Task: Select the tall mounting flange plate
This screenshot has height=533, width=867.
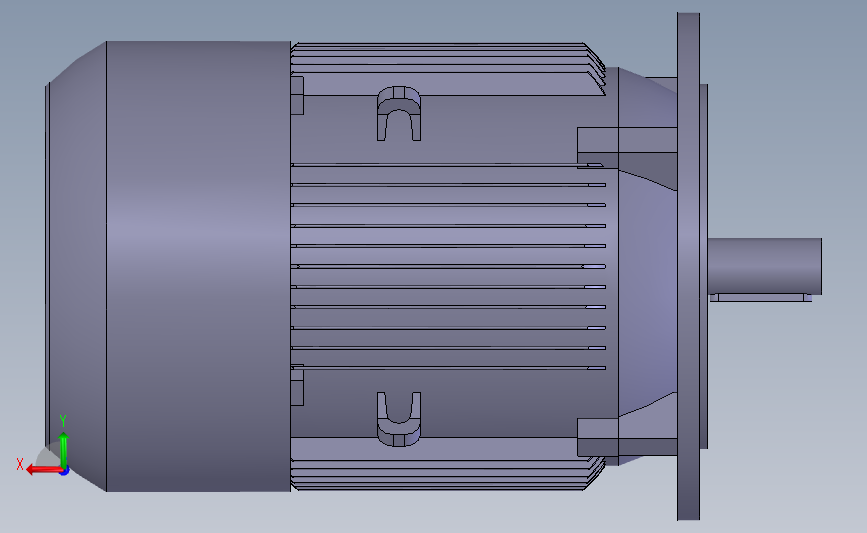Action: [688, 266]
